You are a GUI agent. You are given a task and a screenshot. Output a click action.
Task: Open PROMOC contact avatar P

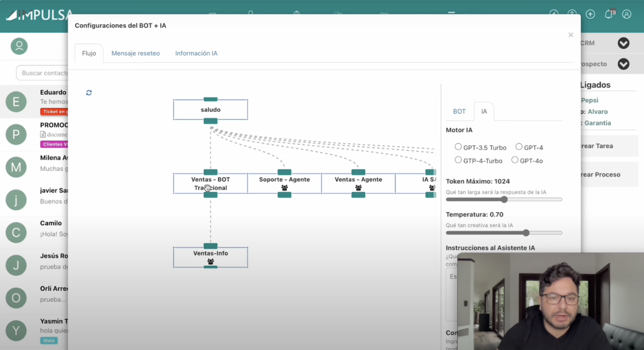click(x=16, y=134)
